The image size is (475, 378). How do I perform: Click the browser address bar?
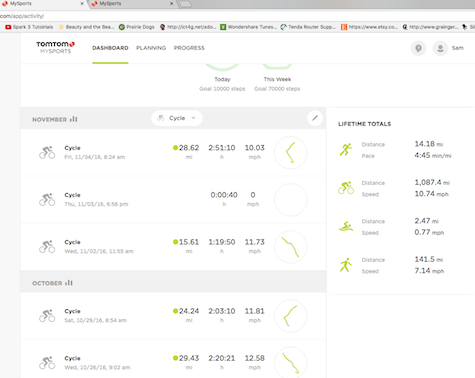click(x=237, y=16)
